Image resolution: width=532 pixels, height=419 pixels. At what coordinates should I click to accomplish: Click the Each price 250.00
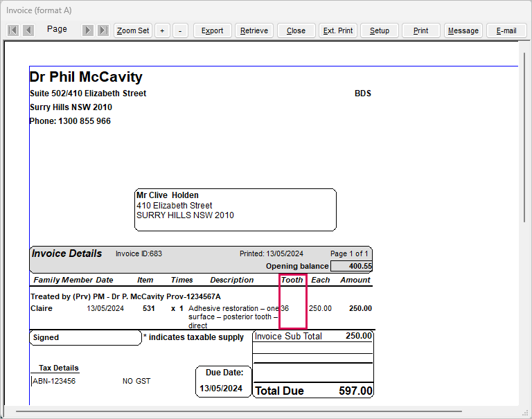320,308
